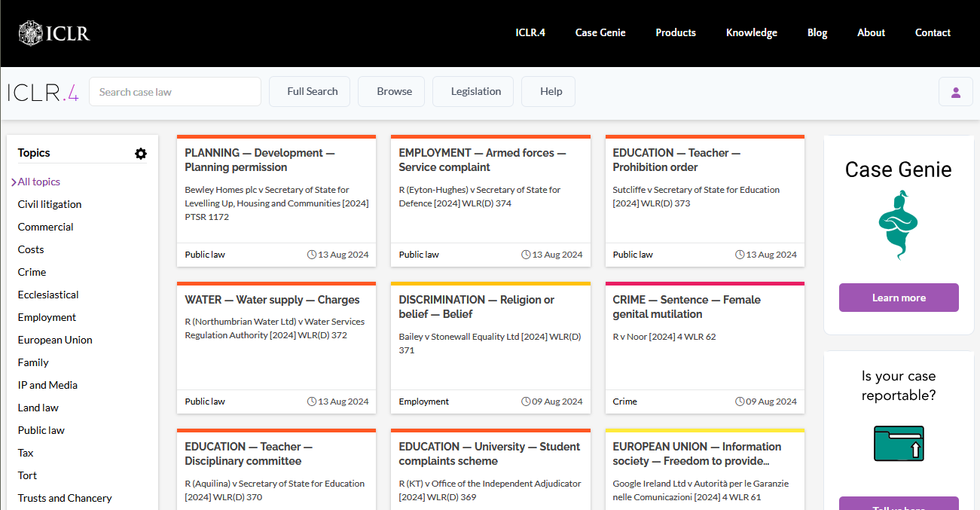This screenshot has width=980, height=510.
Task: Click the Case Genie genie illustration
Action: [x=898, y=225]
